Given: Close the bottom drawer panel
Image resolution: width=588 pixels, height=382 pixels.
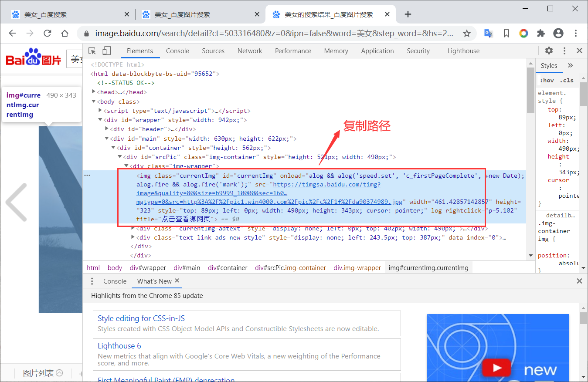Looking at the screenshot, I should click(579, 281).
